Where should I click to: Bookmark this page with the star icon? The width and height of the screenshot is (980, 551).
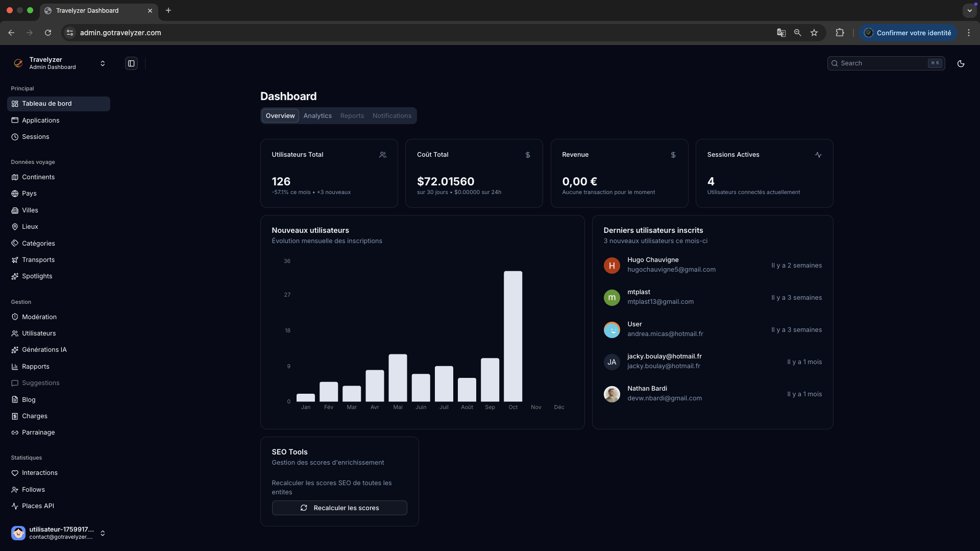click(x=814, y=33)
